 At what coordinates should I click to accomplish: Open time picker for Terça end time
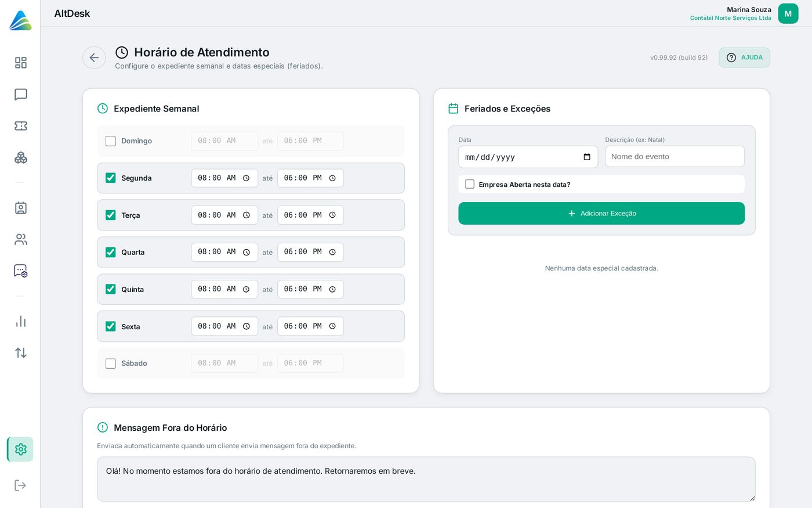coord(332,215)
